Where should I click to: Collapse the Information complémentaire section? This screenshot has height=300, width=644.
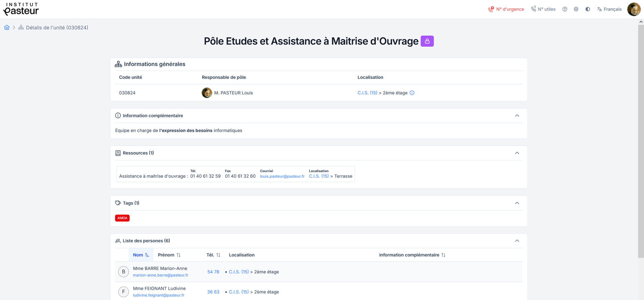(517, 116)
